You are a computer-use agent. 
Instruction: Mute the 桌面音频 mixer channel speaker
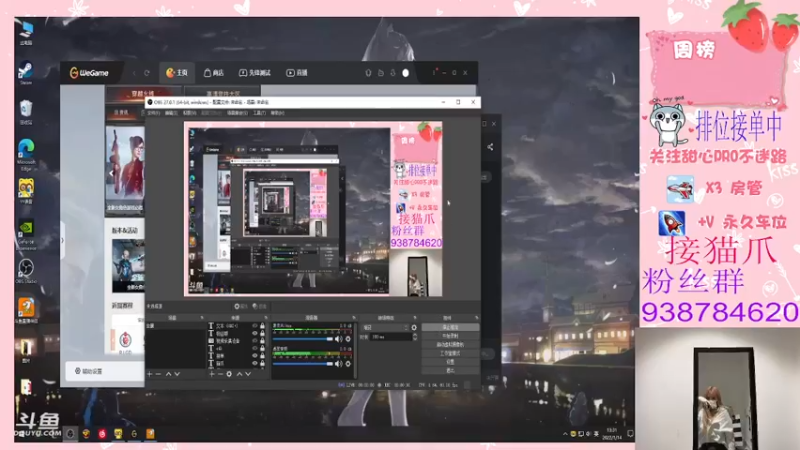pyautogui.click(x=338, y=363)
